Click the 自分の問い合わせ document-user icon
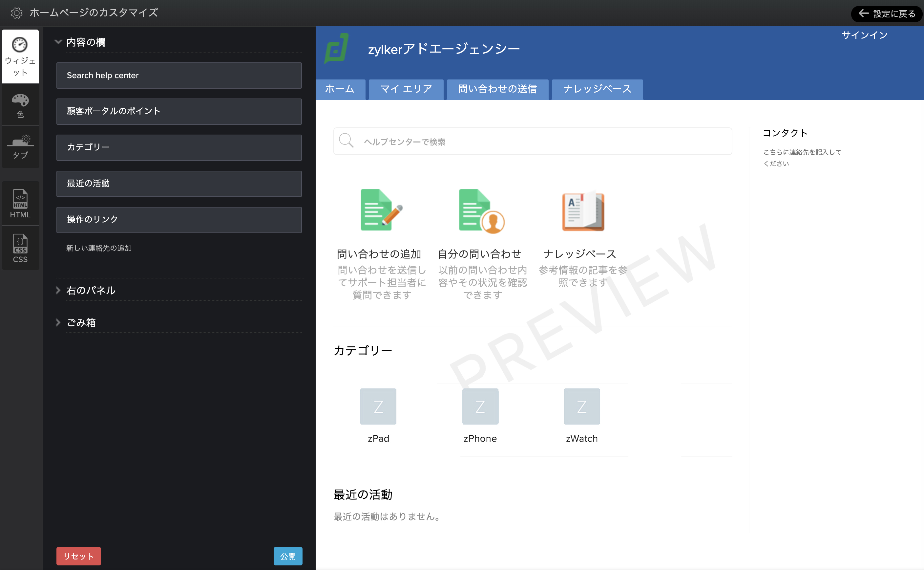 [x=482, y=211]
